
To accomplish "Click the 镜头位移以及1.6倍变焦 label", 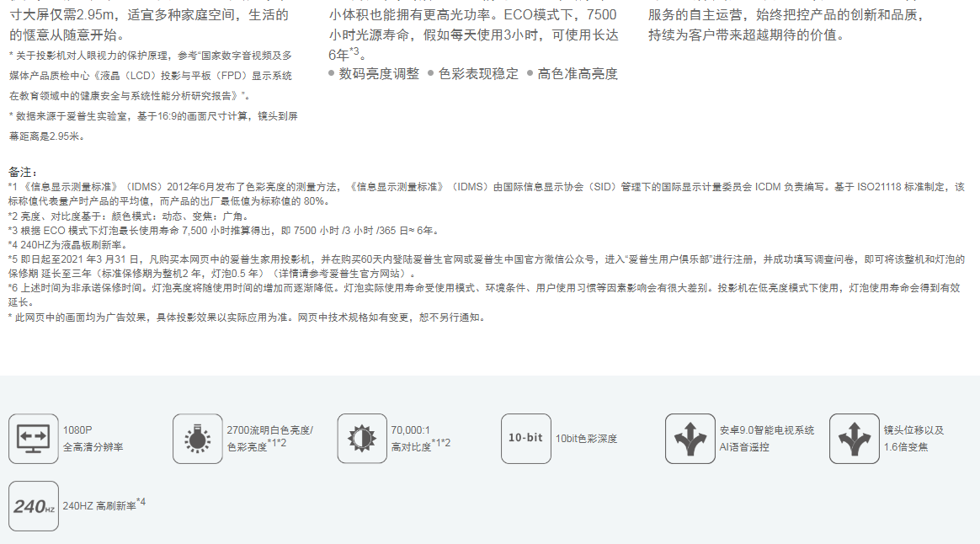I will (x=913, y=439).
